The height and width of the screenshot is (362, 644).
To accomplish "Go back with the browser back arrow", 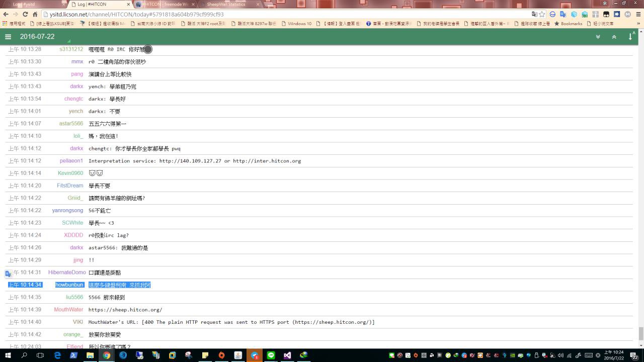I will (x=6, y=14).
